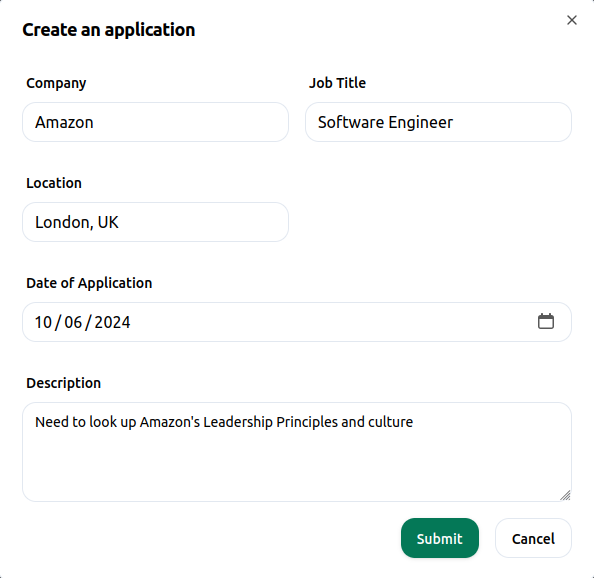Close the Create an application dialog

572,20
